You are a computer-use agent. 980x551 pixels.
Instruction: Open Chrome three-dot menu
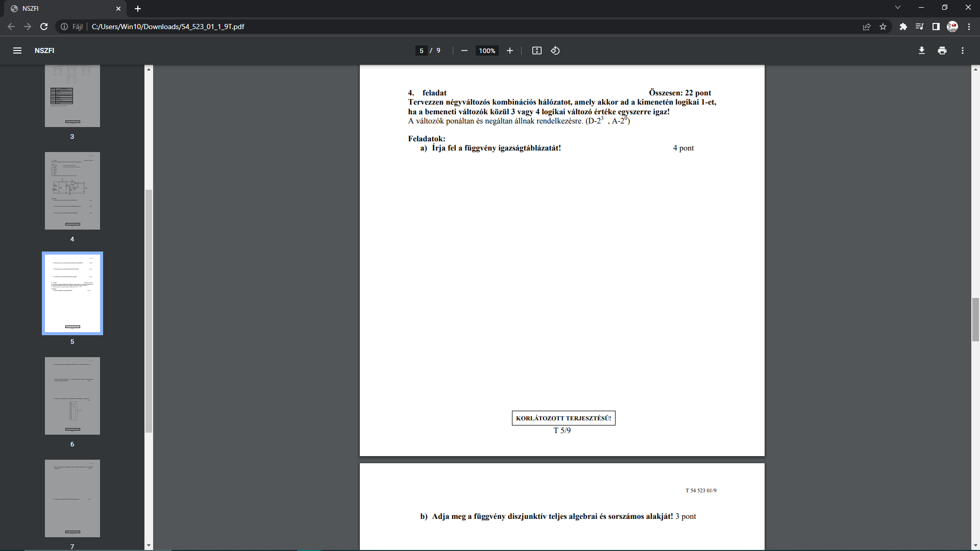(969, 27)
